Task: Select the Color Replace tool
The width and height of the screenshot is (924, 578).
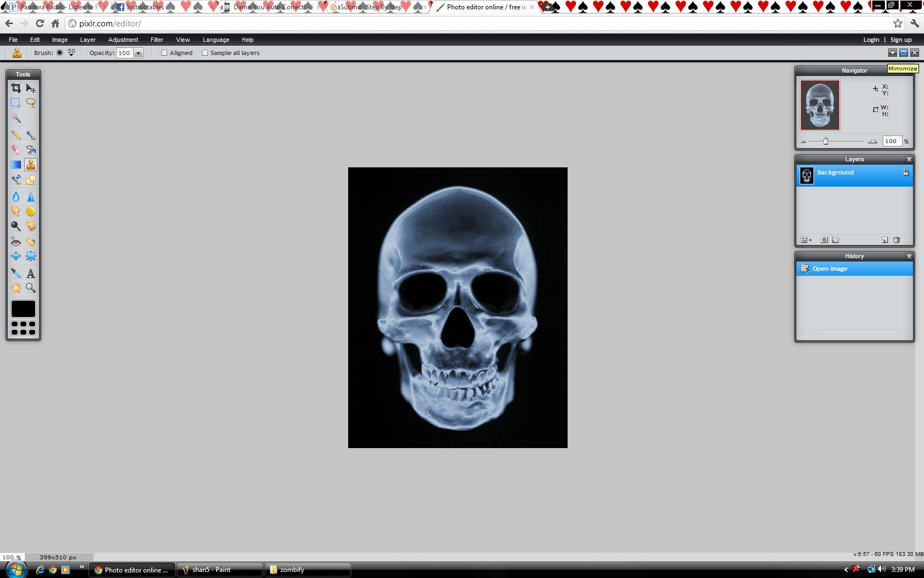Action: click(16, 179)
